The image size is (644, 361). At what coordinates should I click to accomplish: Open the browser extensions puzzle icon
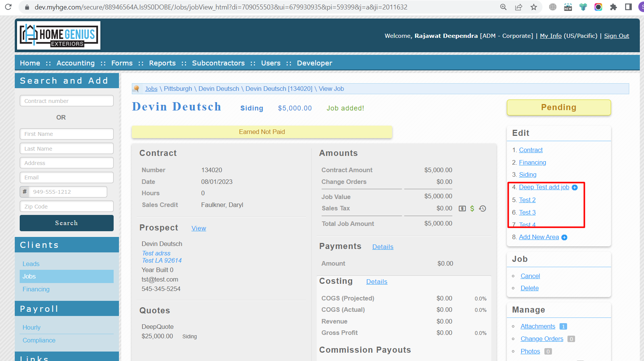pos(613,7)
